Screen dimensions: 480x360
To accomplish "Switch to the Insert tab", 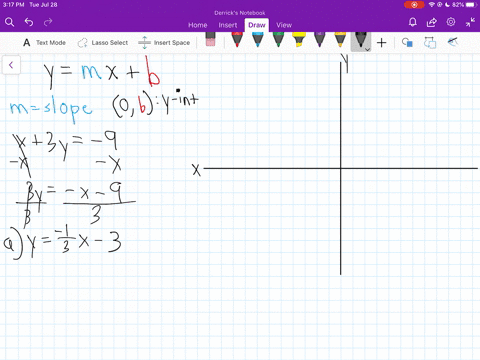I will coord(228,25).
